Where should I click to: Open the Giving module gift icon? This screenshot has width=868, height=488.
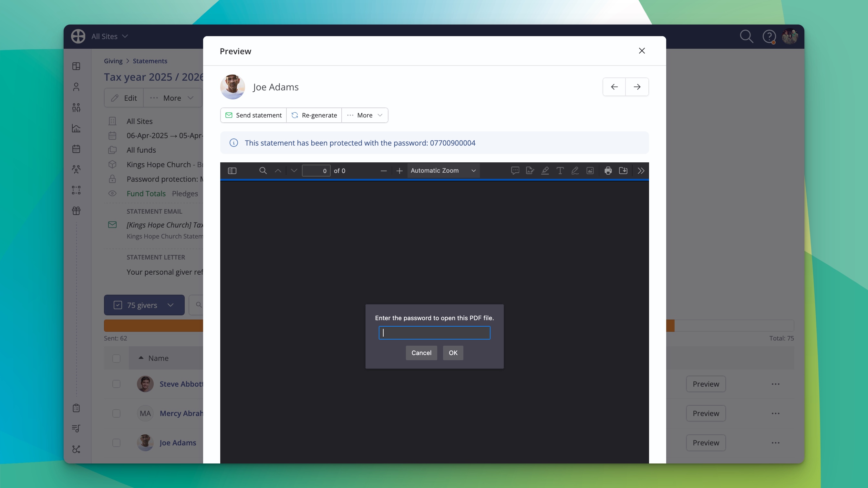tap(76, 211)
